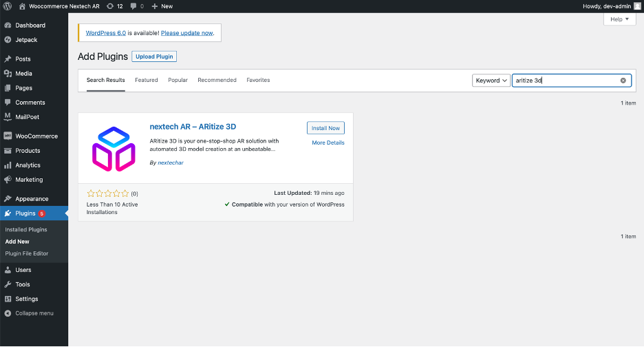644x347 pixels.
Task: Open the nextechar author link
Action: point(171,162)
